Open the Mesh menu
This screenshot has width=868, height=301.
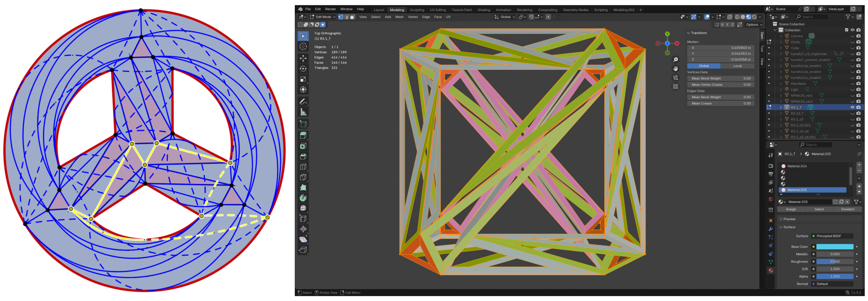point(399,17)
